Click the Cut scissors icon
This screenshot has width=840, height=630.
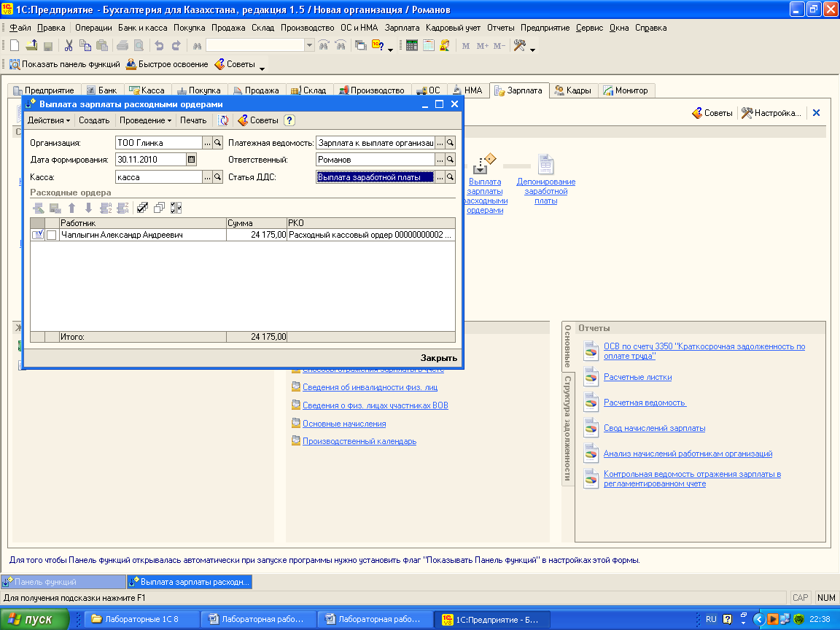tap(69, 46)
